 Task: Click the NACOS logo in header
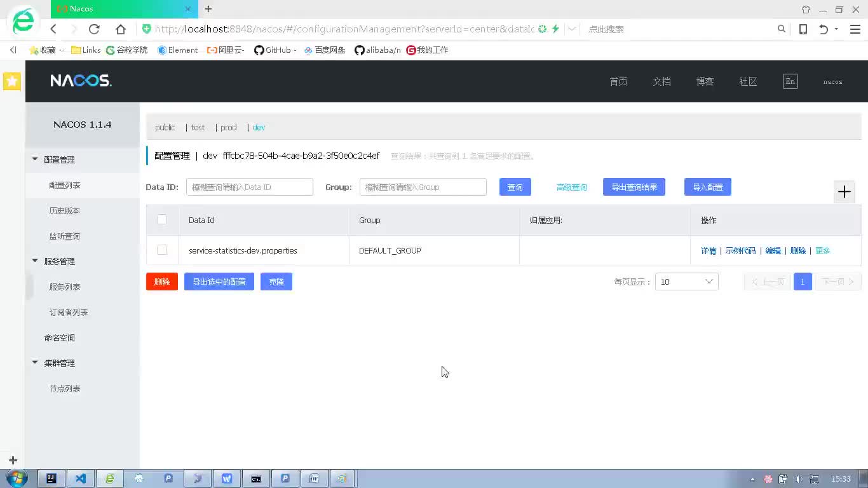(81, 81)
